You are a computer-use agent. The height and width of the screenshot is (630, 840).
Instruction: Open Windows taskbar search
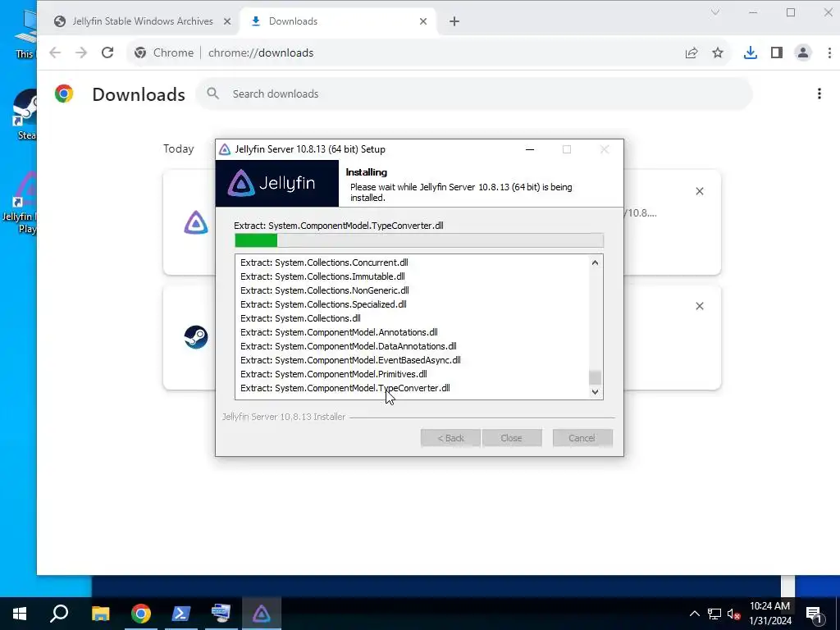(x=59, y=614)
